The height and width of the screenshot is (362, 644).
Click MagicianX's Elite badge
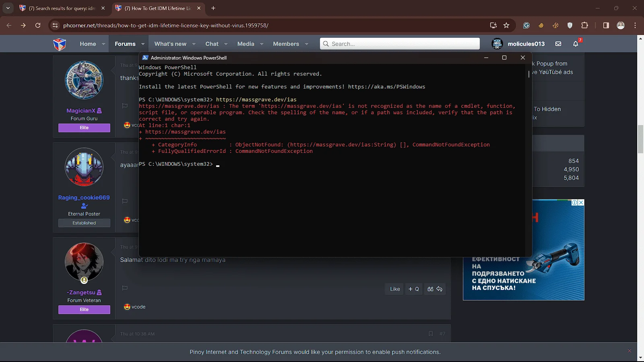(x=84, y=128)
